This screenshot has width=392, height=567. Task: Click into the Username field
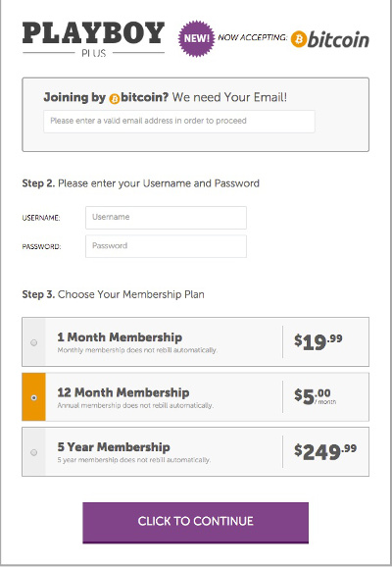click(167, 218)
